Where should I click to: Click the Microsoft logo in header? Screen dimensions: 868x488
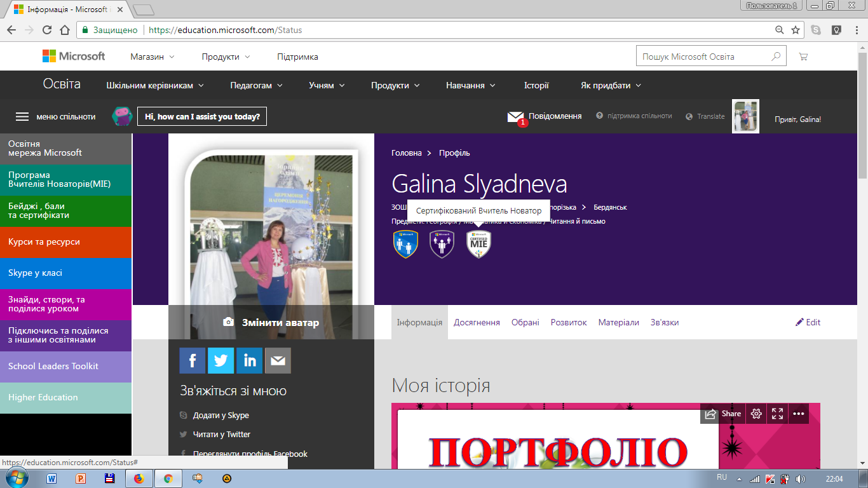pyautogui.click(x=74, y=57)
